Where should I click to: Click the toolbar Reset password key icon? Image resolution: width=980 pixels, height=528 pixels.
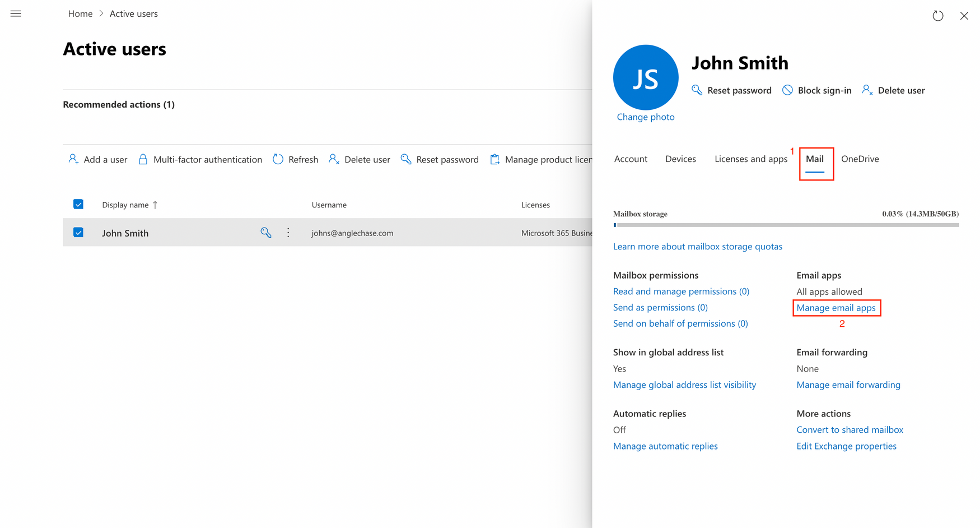pos(406,159)
